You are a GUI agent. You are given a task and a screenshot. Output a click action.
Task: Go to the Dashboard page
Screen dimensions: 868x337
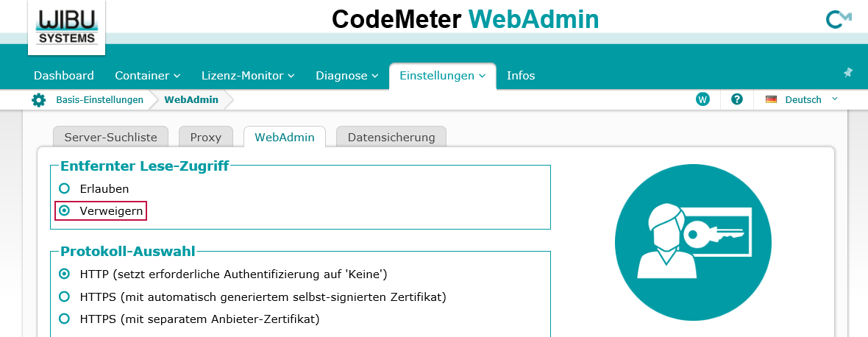point(64,75)
